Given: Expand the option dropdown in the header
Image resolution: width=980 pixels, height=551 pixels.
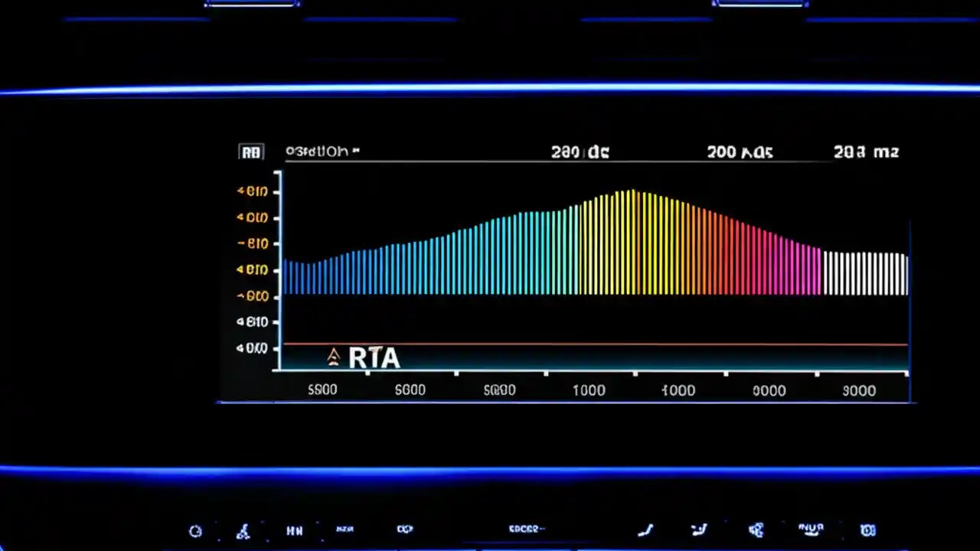Looking at the screenshot, I should (x=322, y=151).
